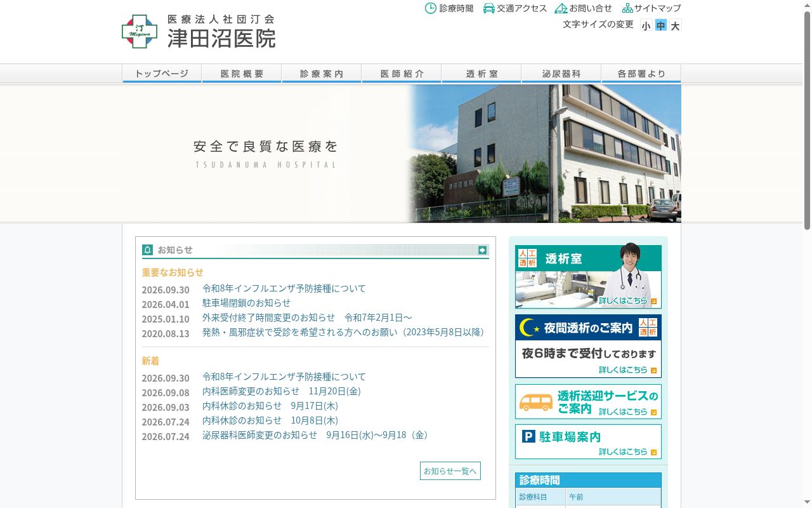Open the 医師紹介 navigation tab

(x=402, y=74)
